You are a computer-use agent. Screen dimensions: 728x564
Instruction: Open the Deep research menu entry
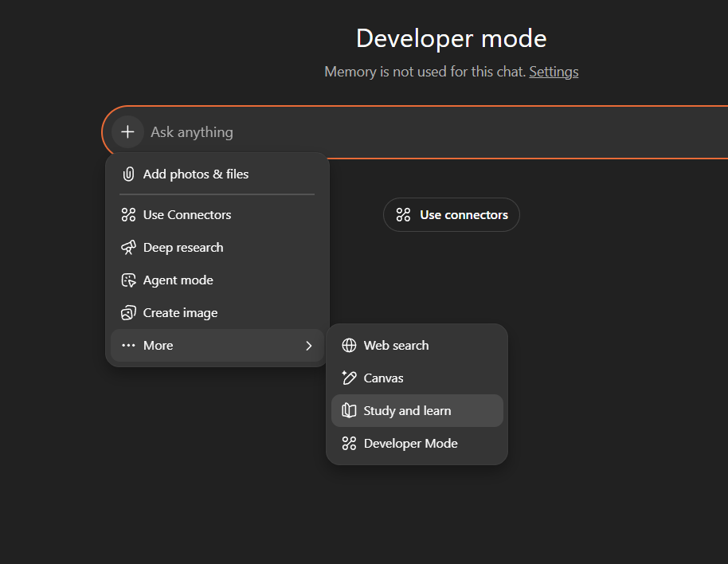185,247
